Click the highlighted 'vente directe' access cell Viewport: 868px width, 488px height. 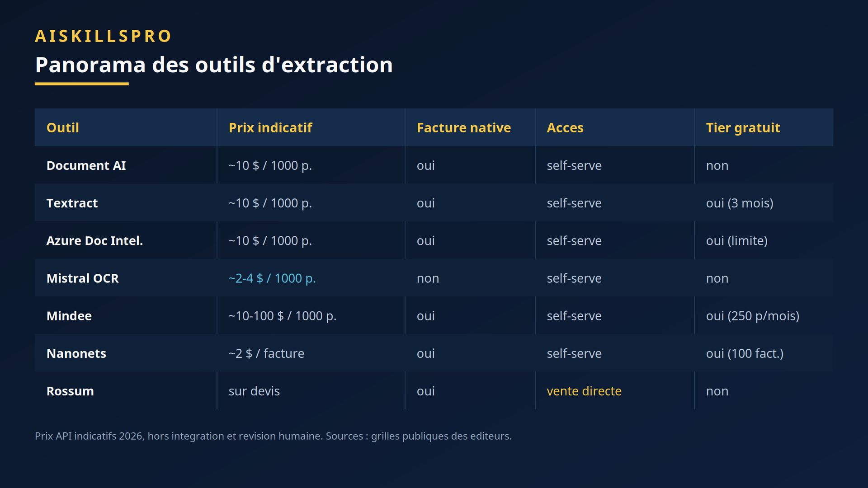coord(584,391)
